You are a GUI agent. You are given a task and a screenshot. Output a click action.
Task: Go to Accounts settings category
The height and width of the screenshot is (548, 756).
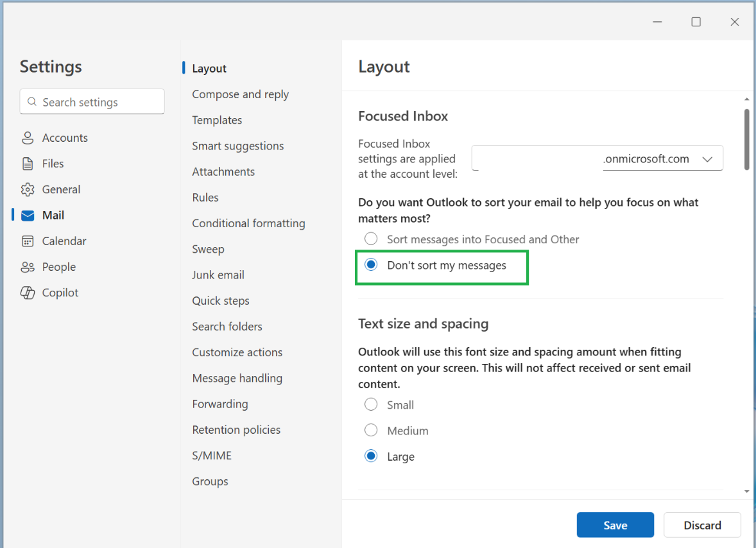click(x=65, y=138)
